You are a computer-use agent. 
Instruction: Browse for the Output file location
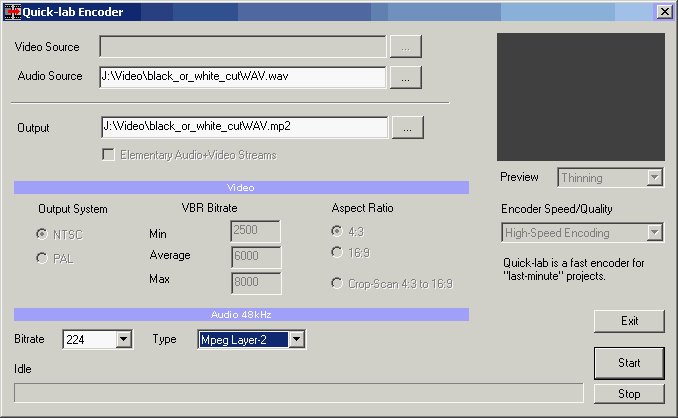[408, 128]
